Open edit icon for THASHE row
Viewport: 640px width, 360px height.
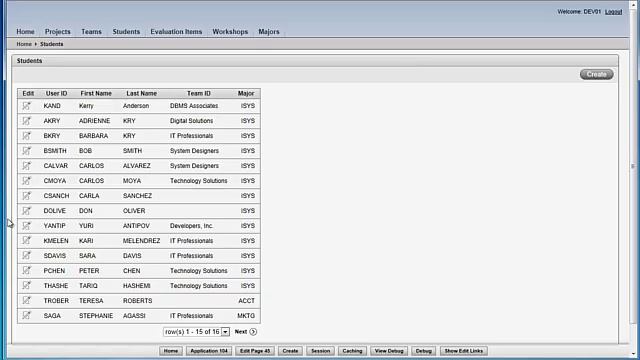coord(27,285)
